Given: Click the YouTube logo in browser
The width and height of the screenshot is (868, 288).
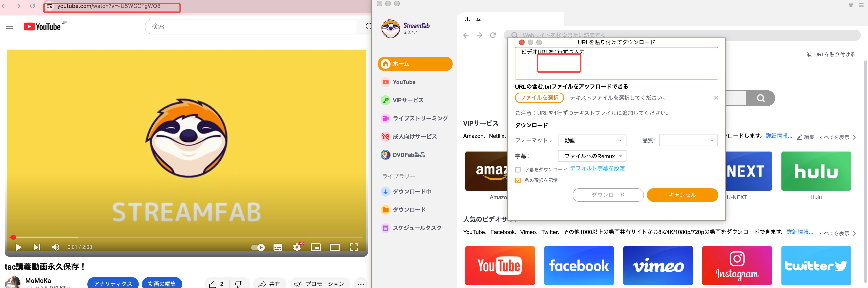Looking at the screenshot, I should (42, 27).
